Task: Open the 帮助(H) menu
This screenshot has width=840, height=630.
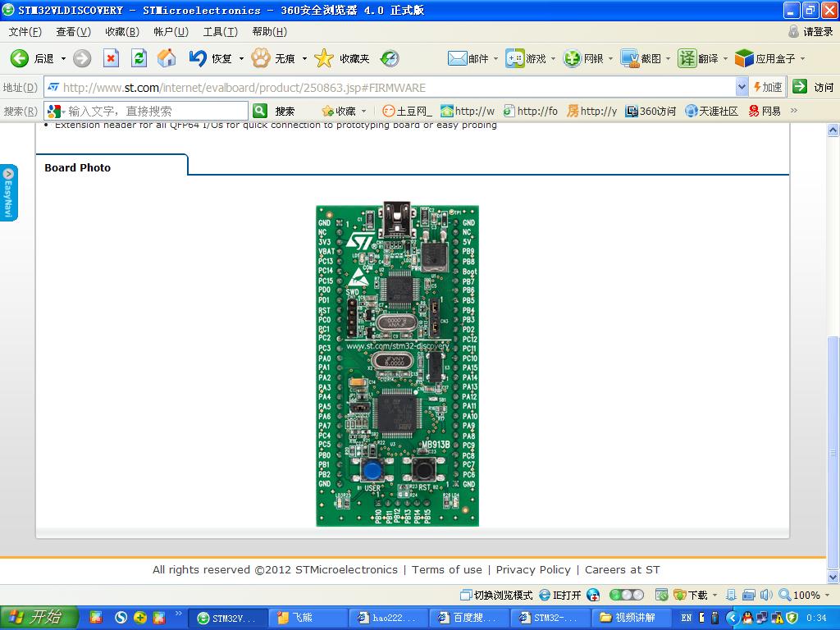Action: 269,32
